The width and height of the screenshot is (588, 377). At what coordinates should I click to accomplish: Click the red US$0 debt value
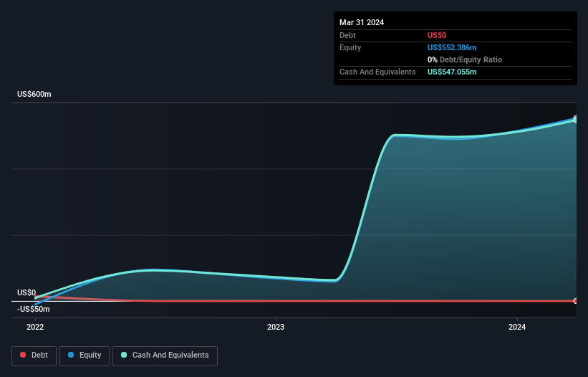pyautogui.click(x=437, y=35)
